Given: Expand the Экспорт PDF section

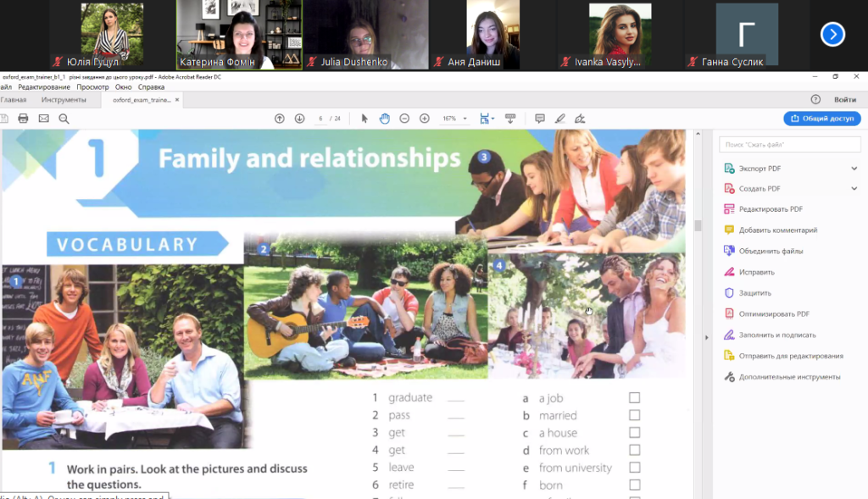Looking at the screenshot, I should (x=854, y=169).
